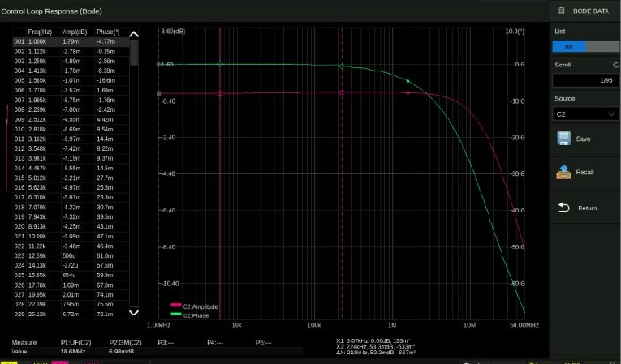Screen dimensions: 621x364
Task: Click the C2:Phase legend entry
Action: click(x=190, y=315)
